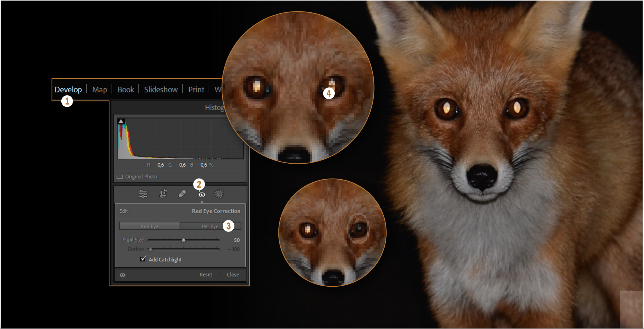Screen dimensions: 644x329
Task: Open the Edit sliders tool icon
Action: point(143,194)
